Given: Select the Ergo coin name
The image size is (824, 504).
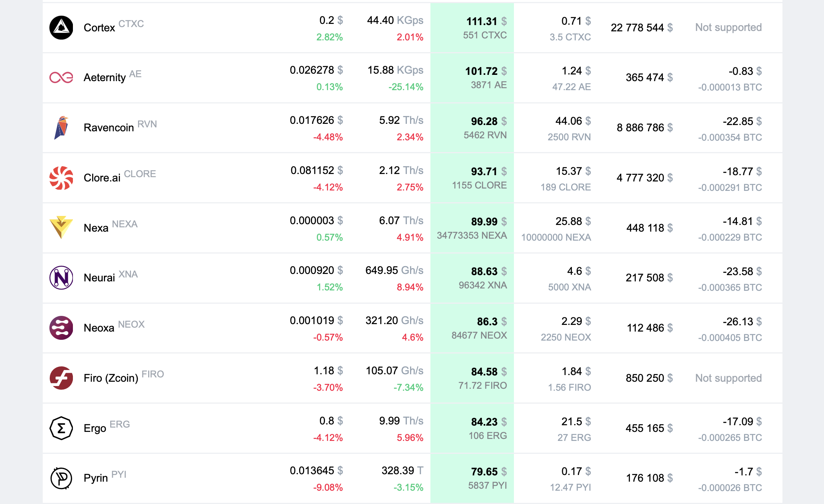Looking at the screenshot, I should [x=95, y=428].
